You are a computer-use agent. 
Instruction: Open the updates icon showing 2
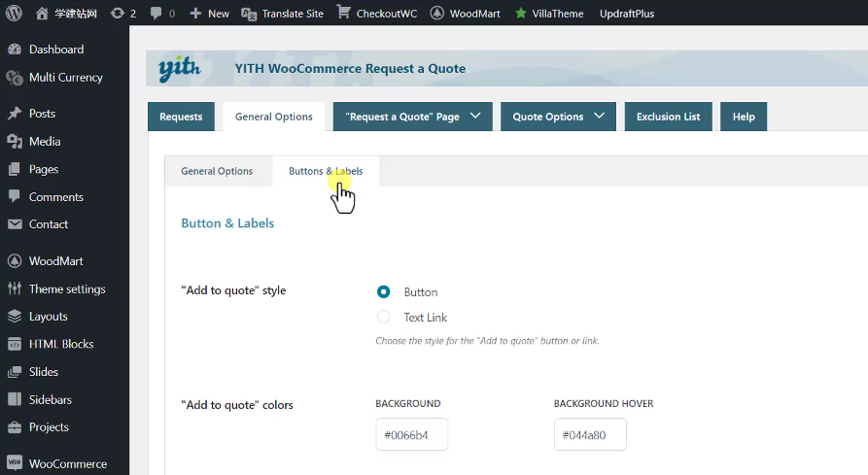(117, 14)
